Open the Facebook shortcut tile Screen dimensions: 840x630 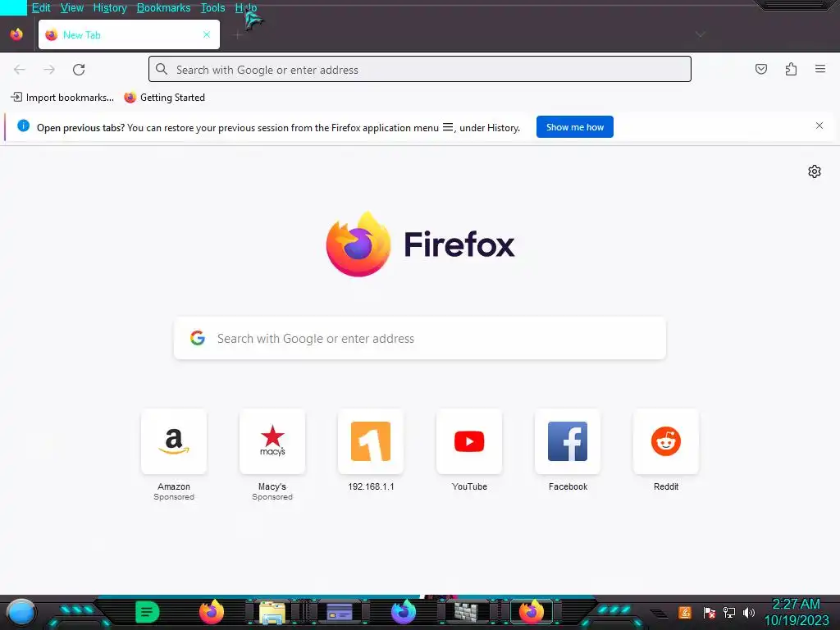(x=568, y=441)
